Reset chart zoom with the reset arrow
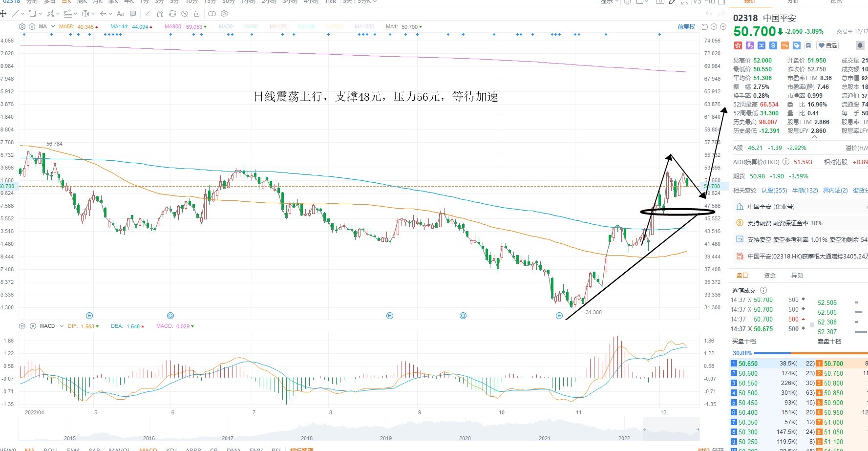This screenshot has width=868, height=451. (x=704, y=26)
